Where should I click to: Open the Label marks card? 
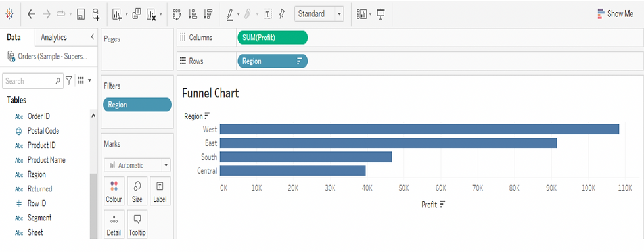pos(160,191)
